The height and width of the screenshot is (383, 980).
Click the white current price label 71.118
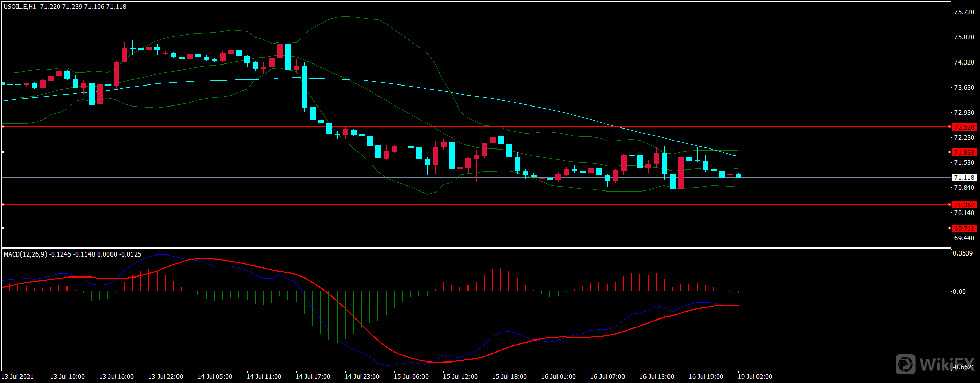(x=964, y=177)
